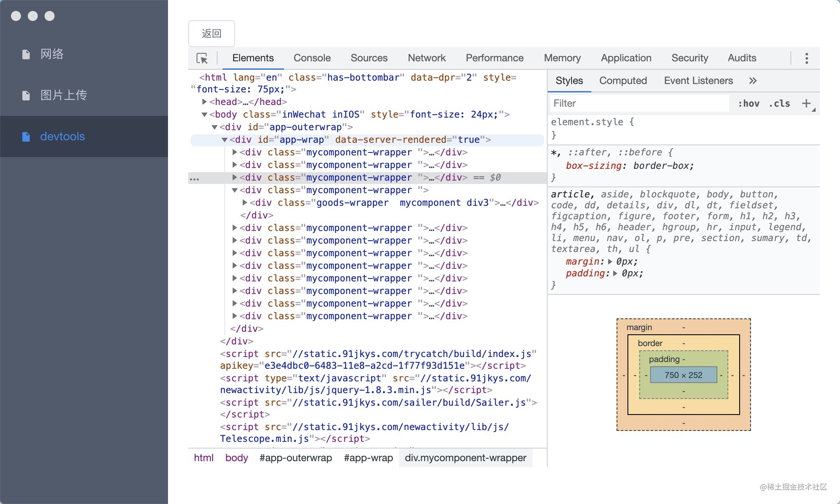Click the 750 × 252 content box
This screenshot has height=504, width=840.
(683, 375)
